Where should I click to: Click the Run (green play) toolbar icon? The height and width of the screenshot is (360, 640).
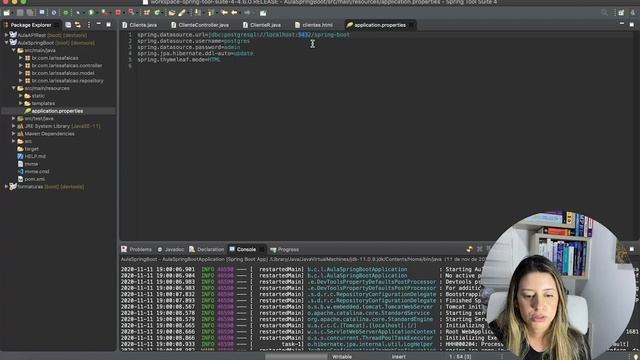pyautogui.click(x=91, y=13)
